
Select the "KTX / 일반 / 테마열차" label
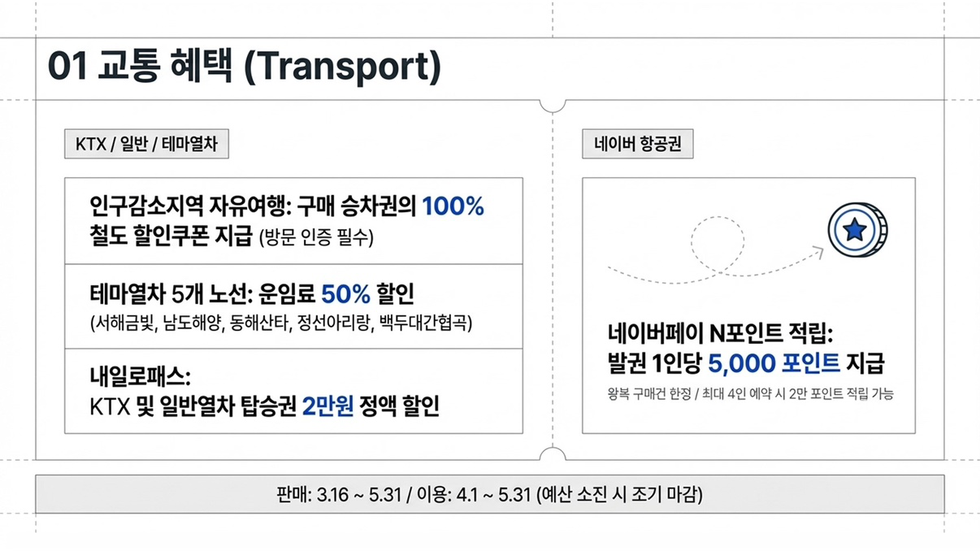(146, 145)
